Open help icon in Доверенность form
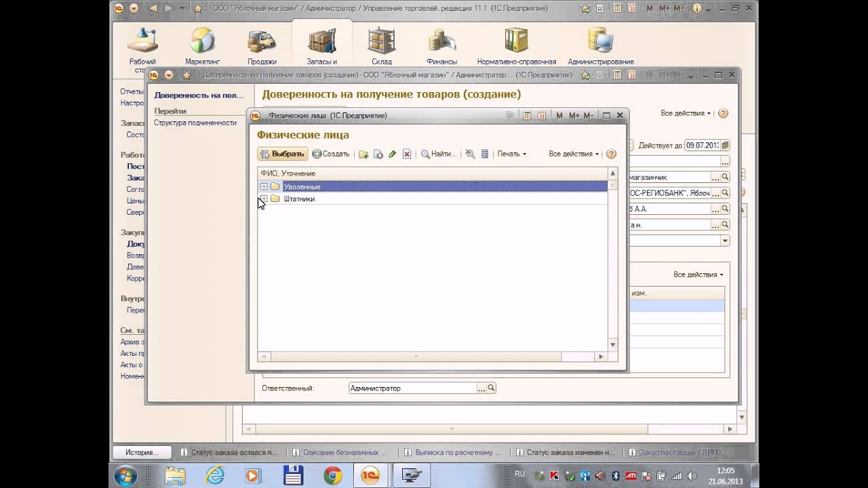The height and width of the screenshot is (488, 868). pos(723,113)
